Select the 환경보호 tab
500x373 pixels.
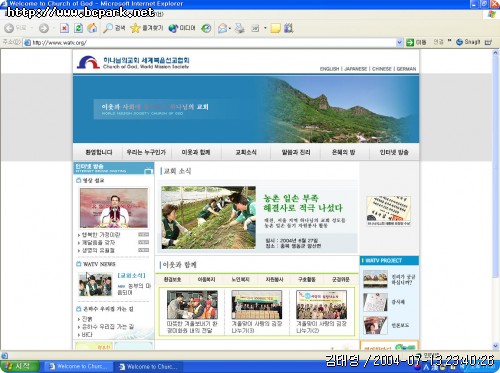click(172, 279)
